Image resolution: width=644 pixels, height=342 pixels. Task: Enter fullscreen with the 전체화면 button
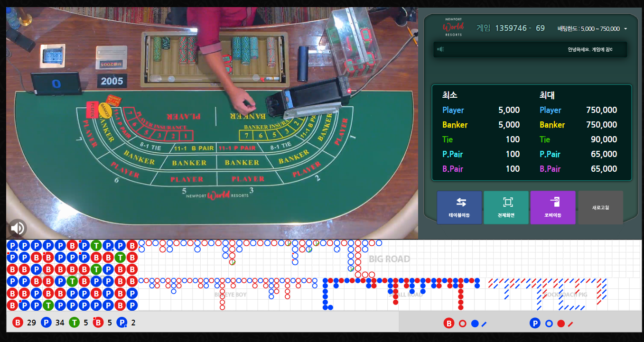coord(506,207)
